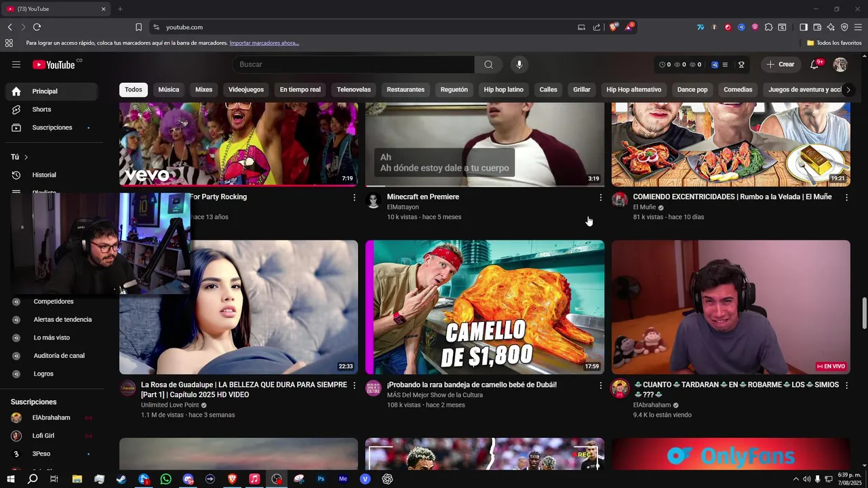Expand the Tú section chevron
868x488 pixels.
click(26, 157)
